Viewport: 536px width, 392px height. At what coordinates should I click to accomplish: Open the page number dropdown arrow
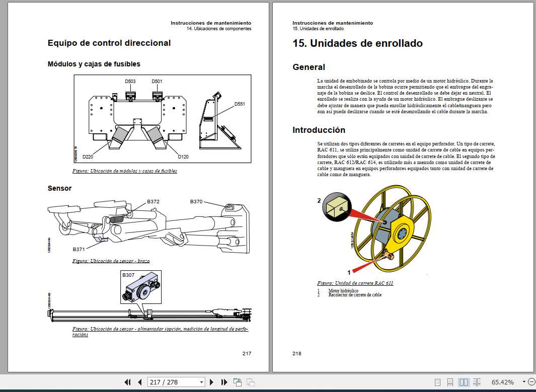[201, 382]
